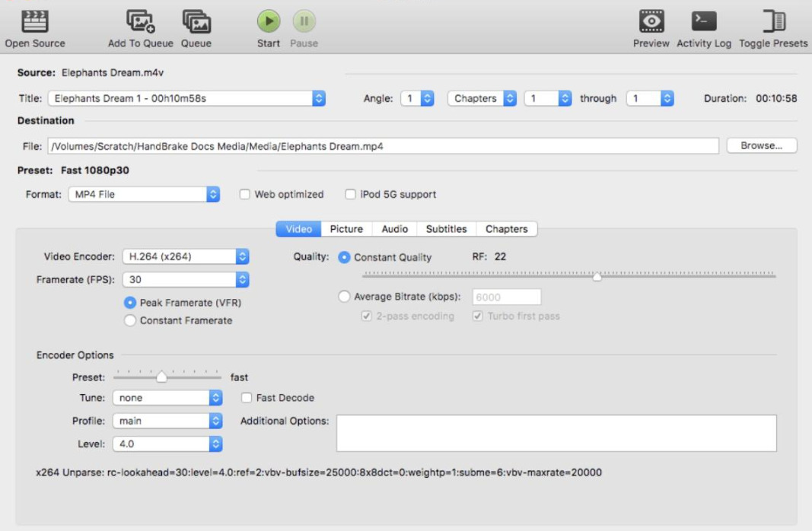
Task: Switch to the Chapters tab
Action: tap(507, 229)
